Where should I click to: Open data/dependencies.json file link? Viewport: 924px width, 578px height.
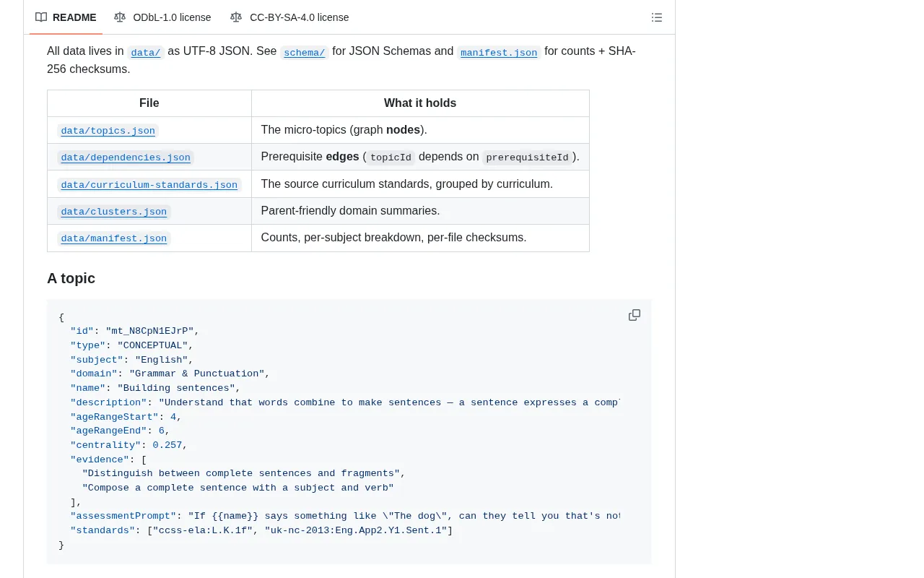(126, 158)
